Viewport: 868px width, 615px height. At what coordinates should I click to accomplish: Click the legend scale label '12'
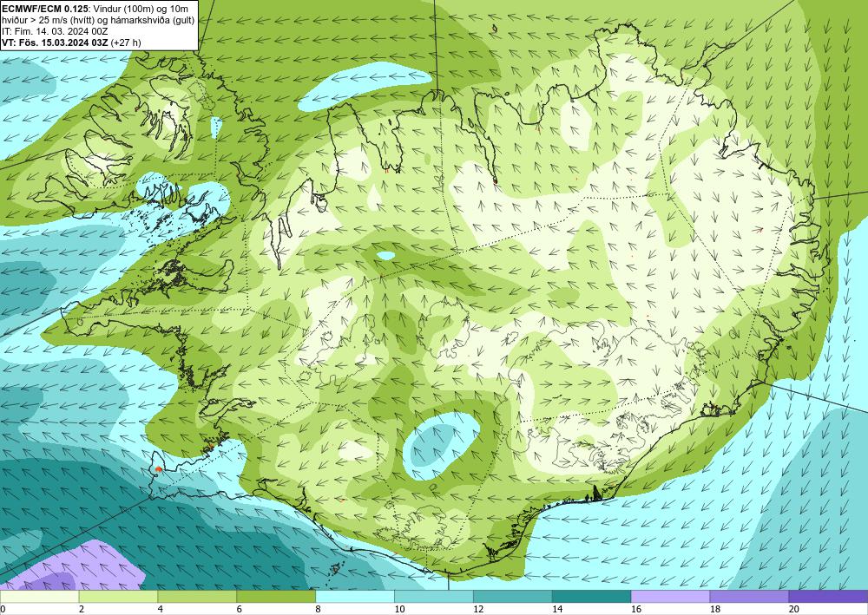point(478,609)
